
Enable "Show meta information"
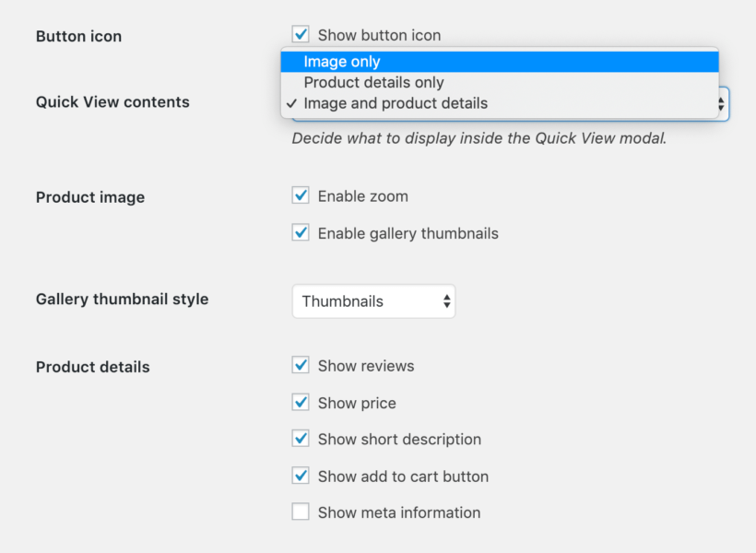300,512
